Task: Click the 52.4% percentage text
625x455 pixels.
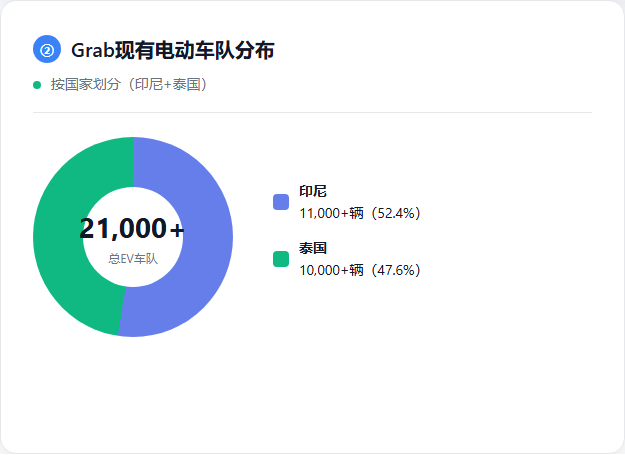Action: coord(396,213)
